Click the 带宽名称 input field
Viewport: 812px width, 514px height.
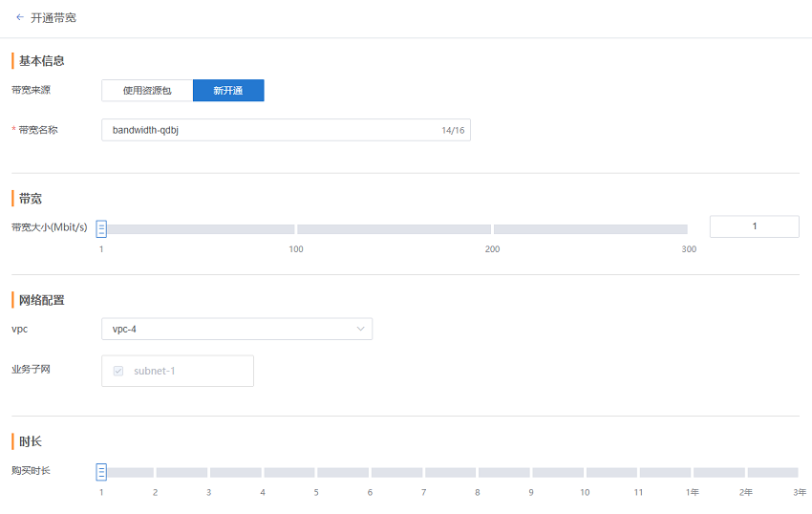(x=286, y=130)
